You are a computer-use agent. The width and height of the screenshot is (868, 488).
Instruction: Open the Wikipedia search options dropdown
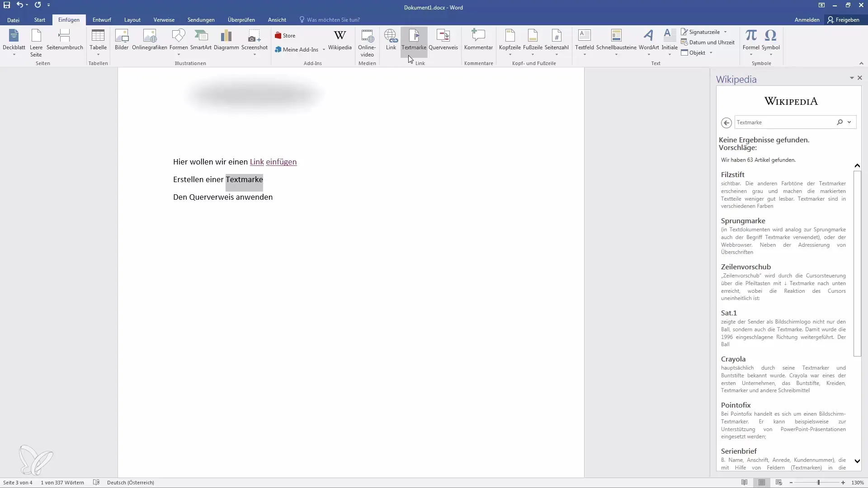tap(849, 122)
